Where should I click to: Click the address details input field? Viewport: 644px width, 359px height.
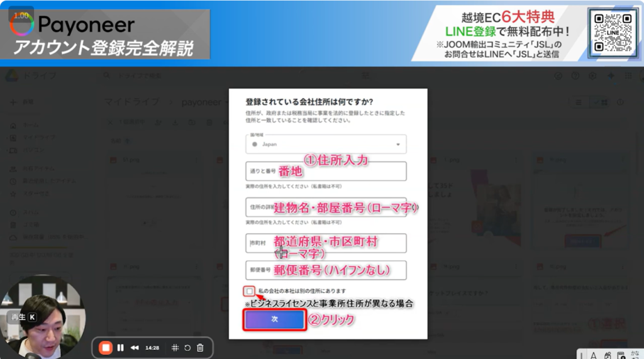(326, 207)
